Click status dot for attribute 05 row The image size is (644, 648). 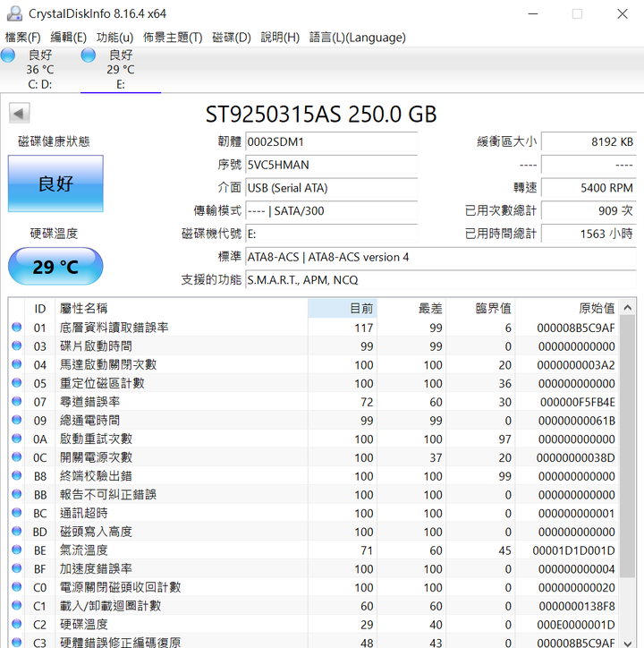coord(16,383)
